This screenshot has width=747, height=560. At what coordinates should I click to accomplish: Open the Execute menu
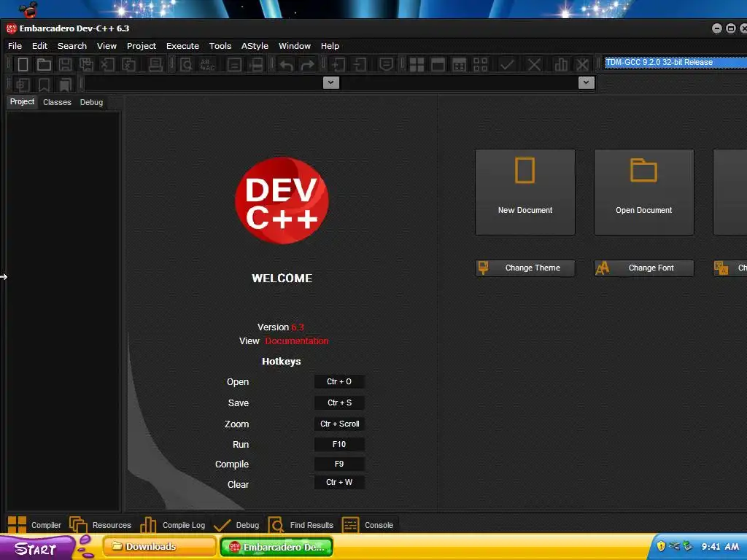point(182,46)
